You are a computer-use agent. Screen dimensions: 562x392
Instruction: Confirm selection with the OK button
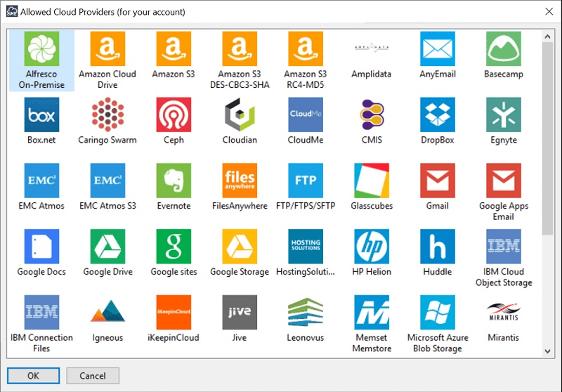click(33, 376)
